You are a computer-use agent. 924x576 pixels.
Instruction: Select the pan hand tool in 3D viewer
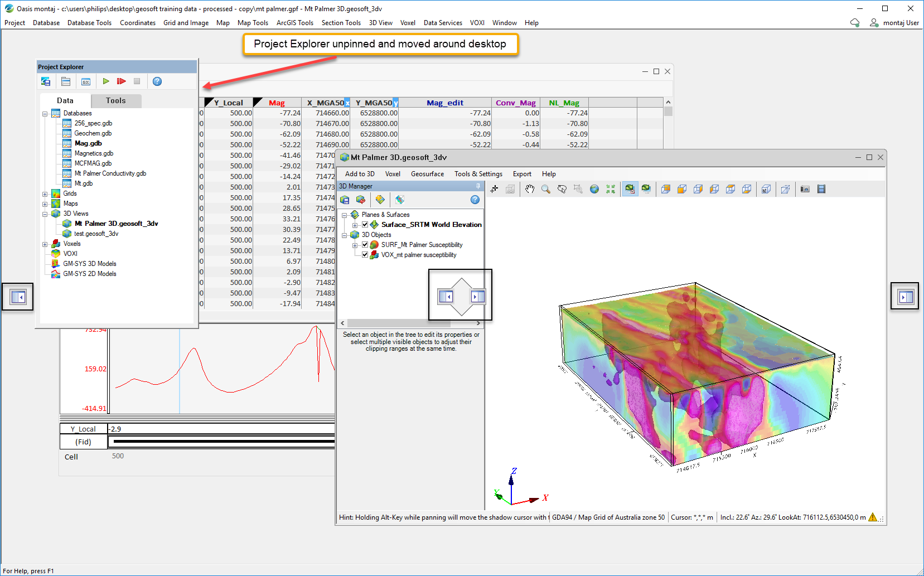point(530,189)
